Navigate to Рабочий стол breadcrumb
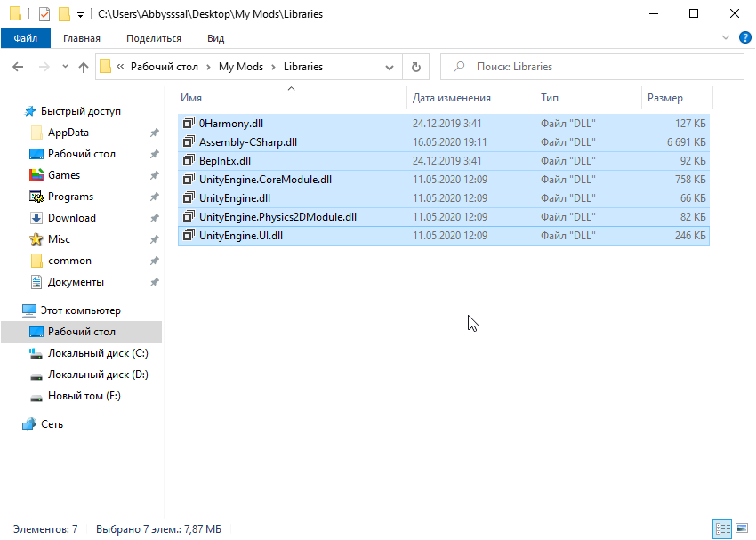The image size is (756, 540). click(x=165, y=67)
